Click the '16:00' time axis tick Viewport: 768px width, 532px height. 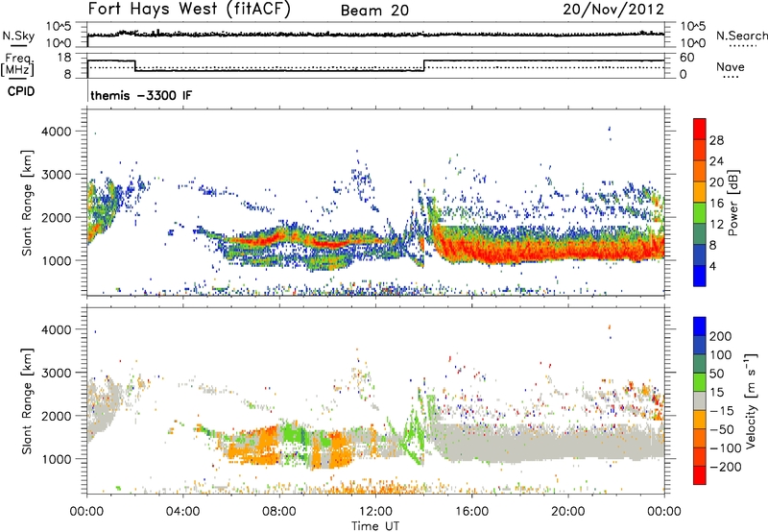(471, 512)
